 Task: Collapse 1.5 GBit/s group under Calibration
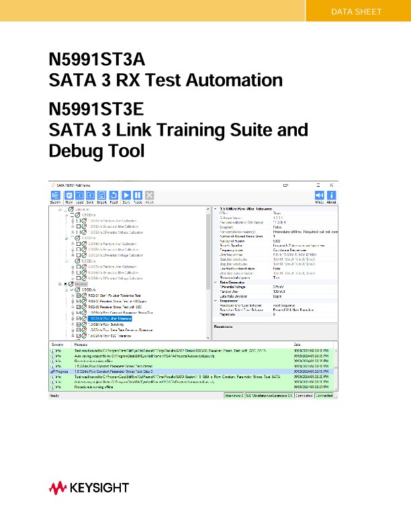point(66,215)
